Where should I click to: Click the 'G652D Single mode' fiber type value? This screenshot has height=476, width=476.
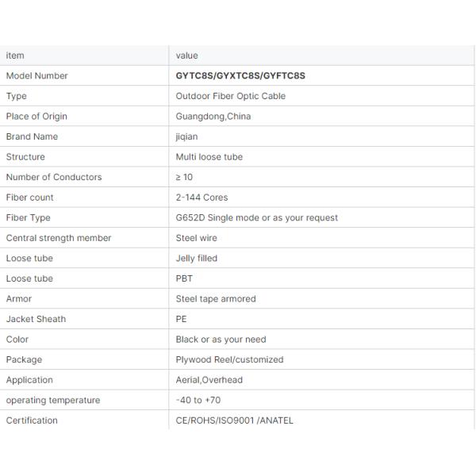pos(256,217)
